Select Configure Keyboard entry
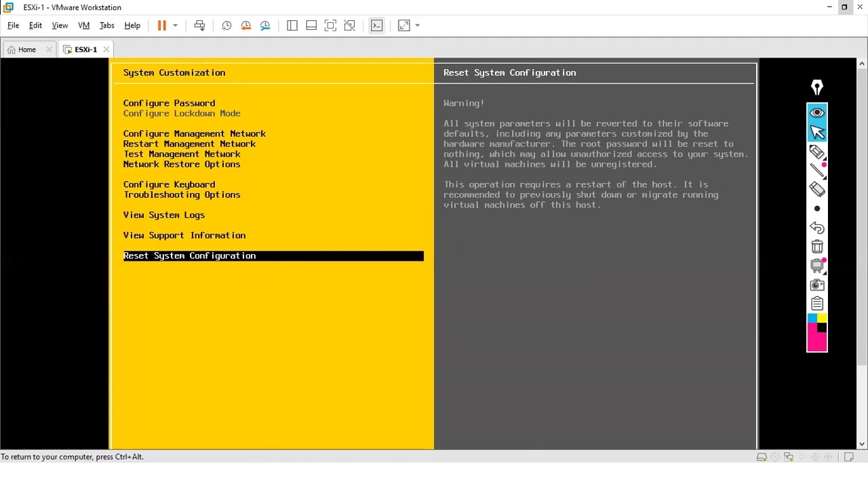The height and width of the screenshot is (488, 868). coord(169,184)
